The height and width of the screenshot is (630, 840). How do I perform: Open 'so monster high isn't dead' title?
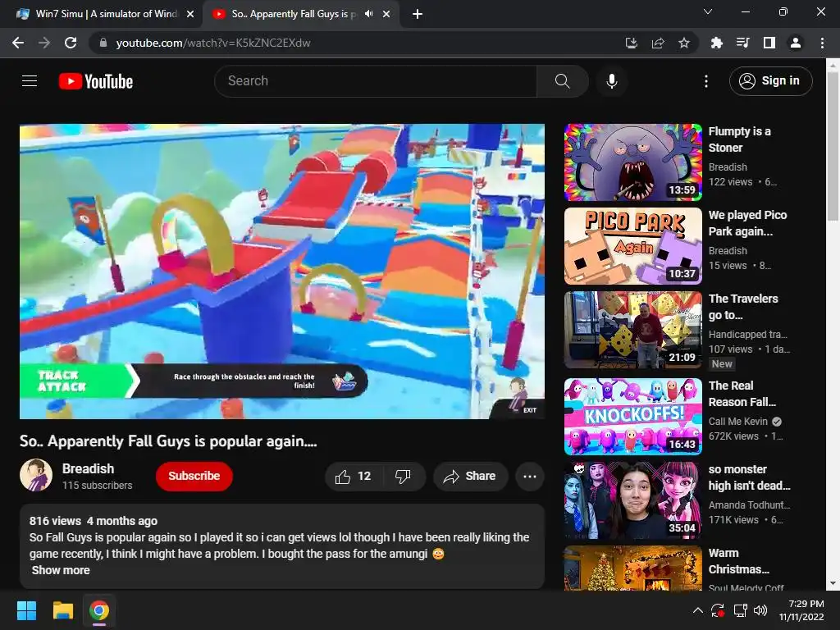(x=749, y=477)
